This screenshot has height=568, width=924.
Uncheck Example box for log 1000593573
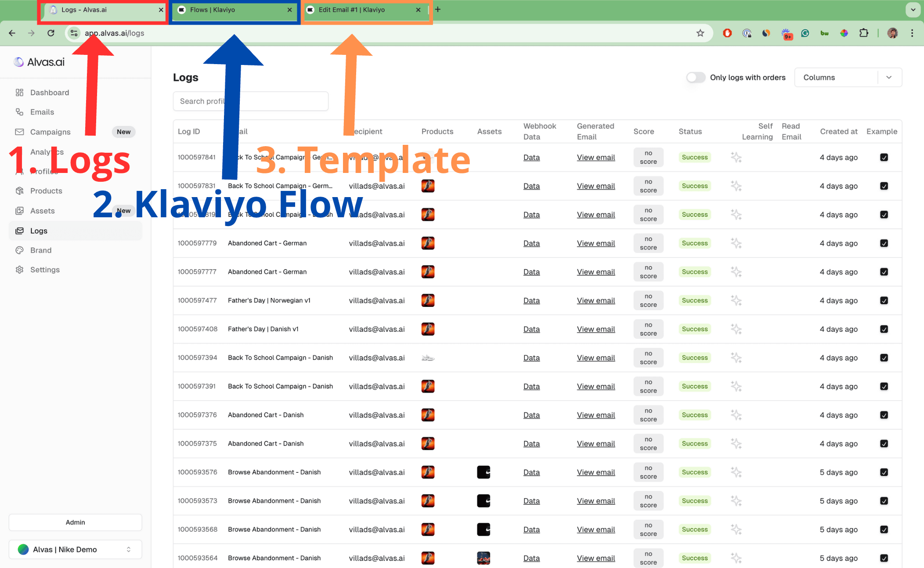884,501
